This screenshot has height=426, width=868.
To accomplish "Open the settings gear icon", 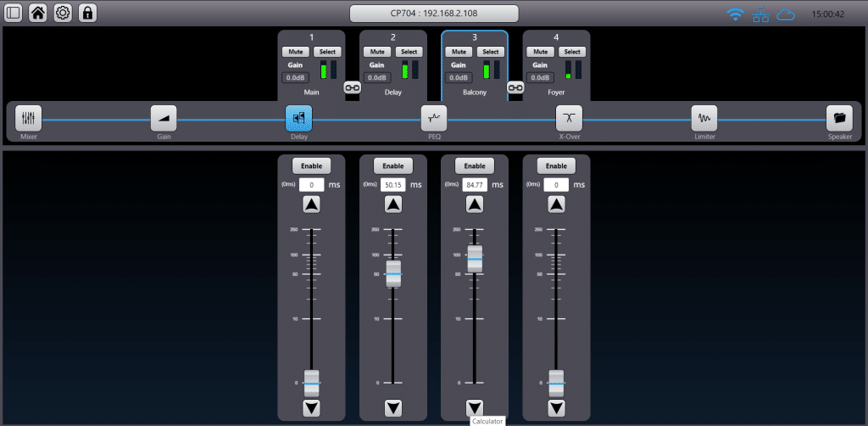I will (x=63, y=14).
